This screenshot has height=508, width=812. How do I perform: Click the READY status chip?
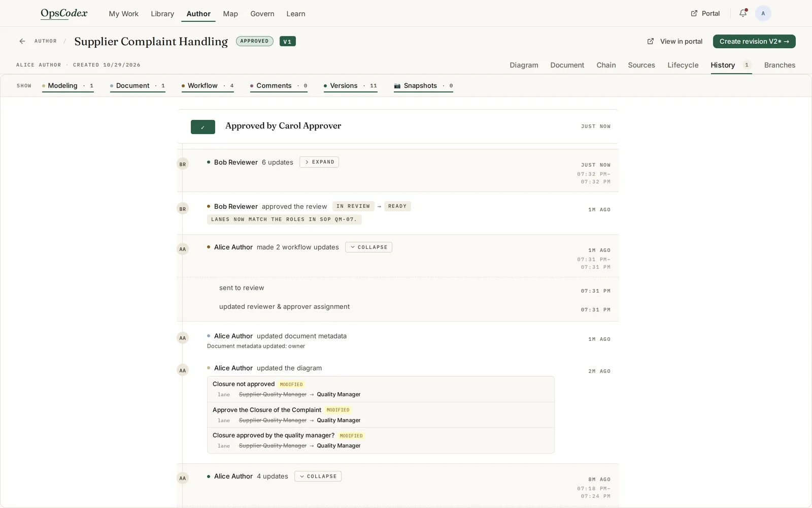point(397,206)
